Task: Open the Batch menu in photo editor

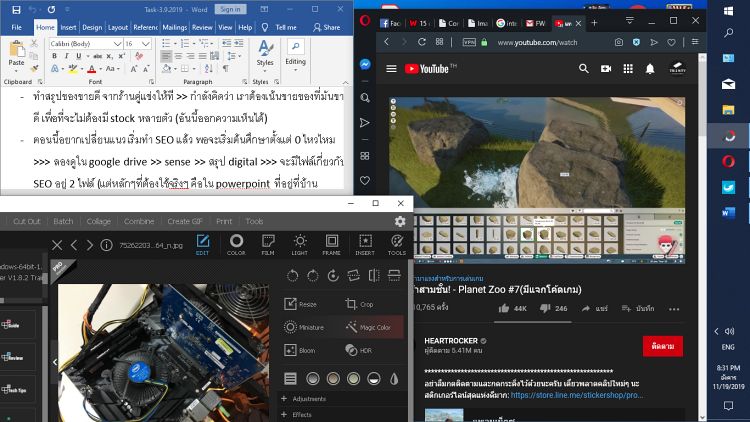Action: [63, 221]
